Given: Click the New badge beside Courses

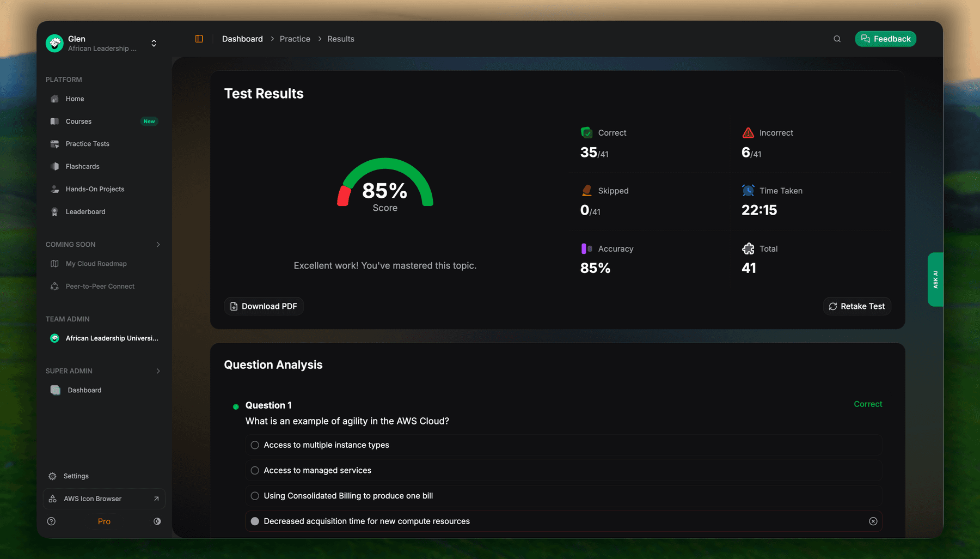Looking at the screenshot, I should point(149,121).
